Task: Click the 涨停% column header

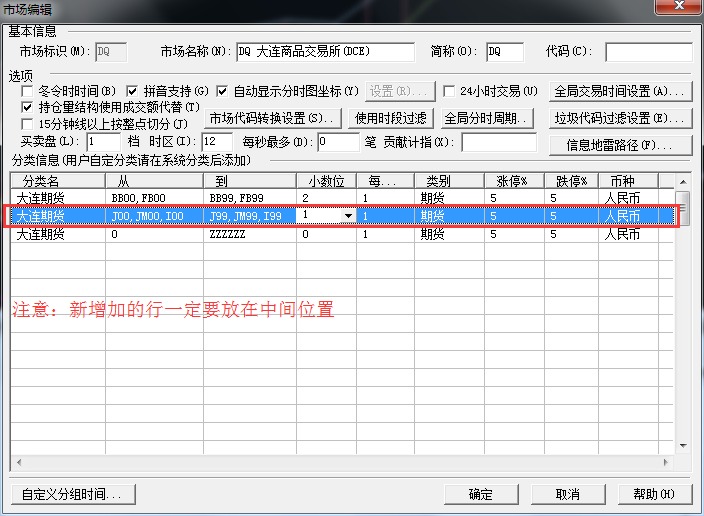Action: [515, 181]
